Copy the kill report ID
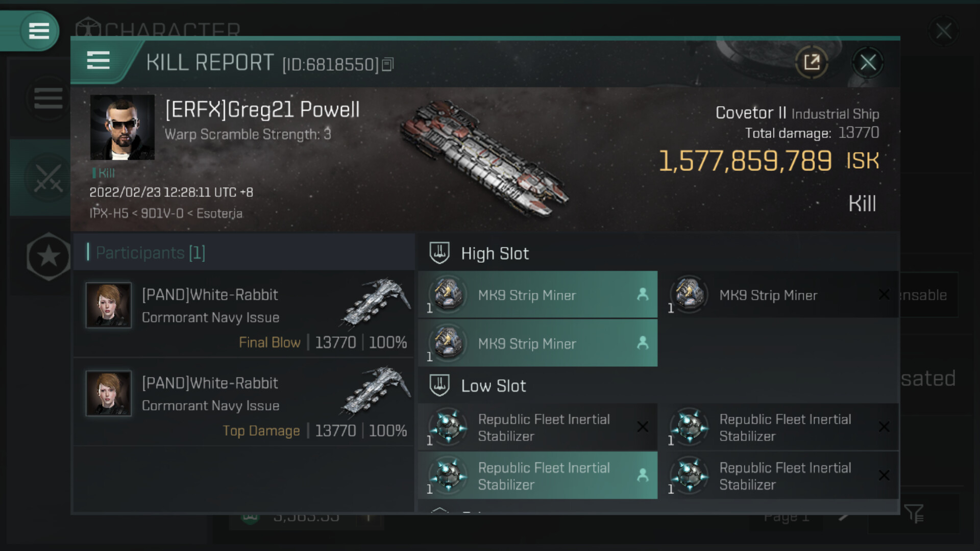This screenshot has width=980, height=551. (x=388, y=64)
